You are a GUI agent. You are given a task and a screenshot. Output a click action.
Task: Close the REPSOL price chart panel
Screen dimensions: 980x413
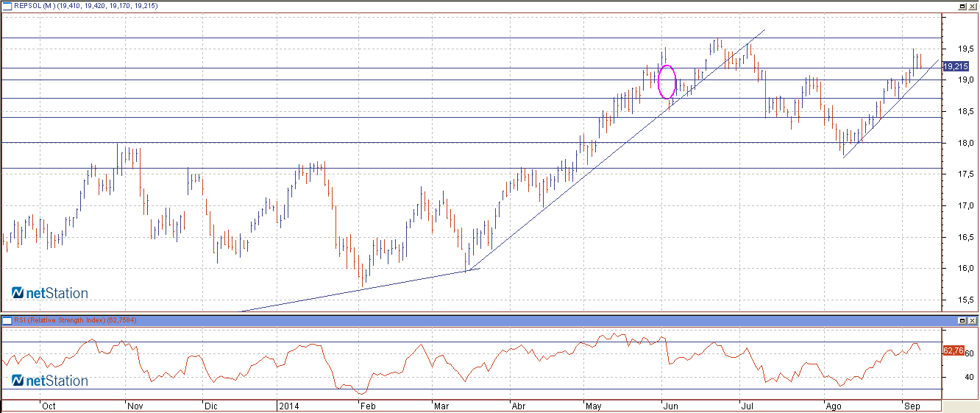click(972, 5)
